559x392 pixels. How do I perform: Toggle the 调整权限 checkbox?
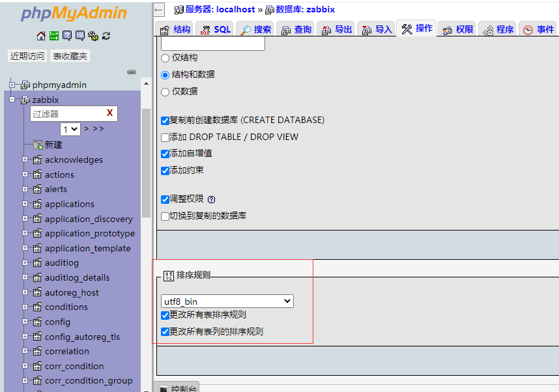165,199
